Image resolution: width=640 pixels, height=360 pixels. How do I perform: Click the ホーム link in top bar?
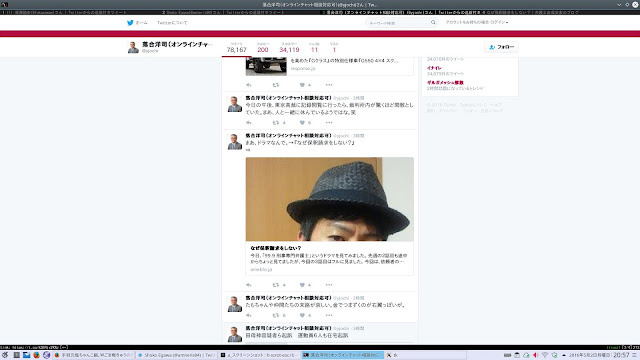click(x=142, y=23)
